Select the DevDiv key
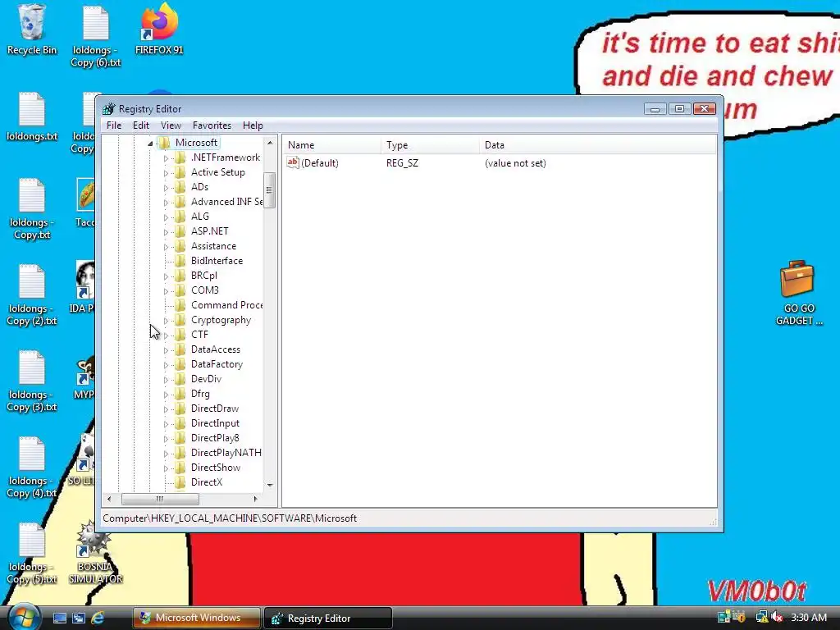The image size is (840, 630). coord(206,379)
